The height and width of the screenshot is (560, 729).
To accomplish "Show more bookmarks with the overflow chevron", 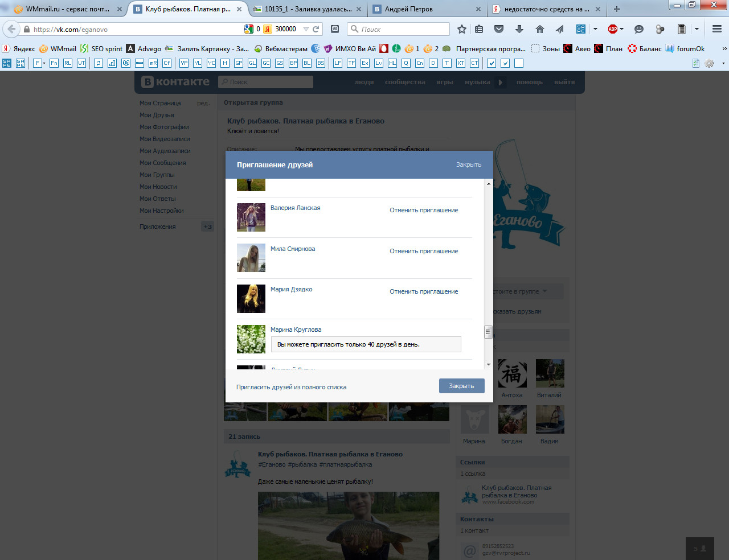I will click(x=724, y=49).
